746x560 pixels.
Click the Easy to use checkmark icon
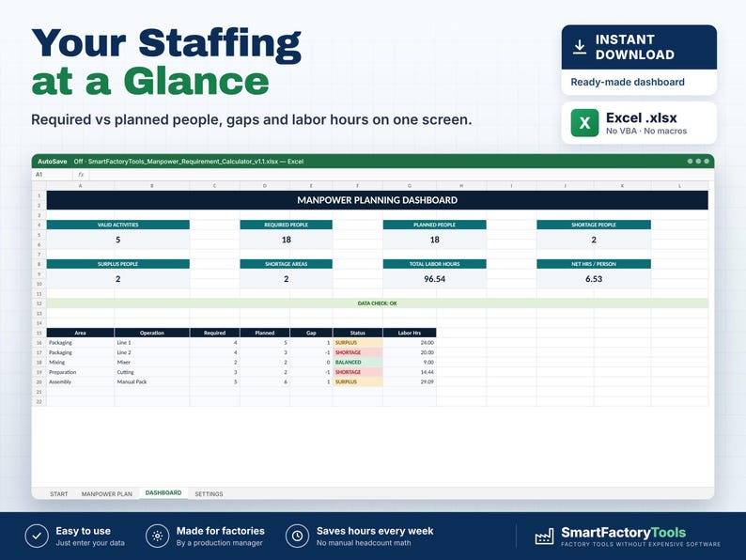pos(37,537)
